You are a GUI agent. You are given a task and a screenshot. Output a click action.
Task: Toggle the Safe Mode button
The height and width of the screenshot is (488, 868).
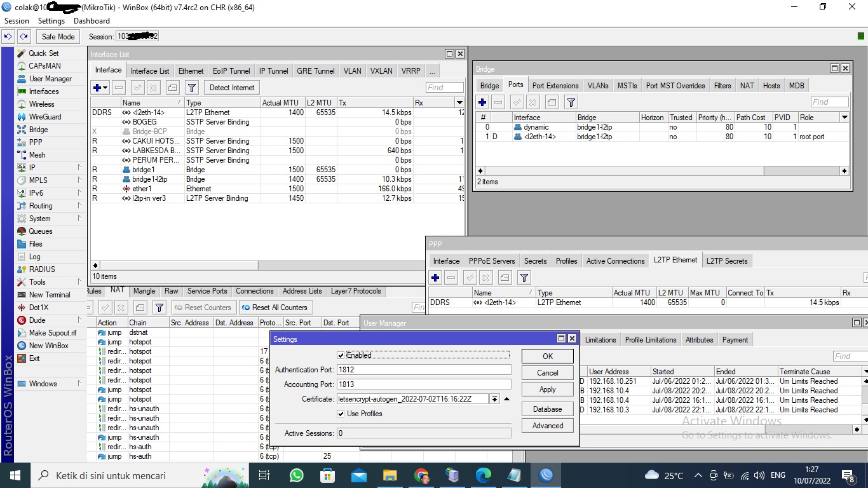58,37
